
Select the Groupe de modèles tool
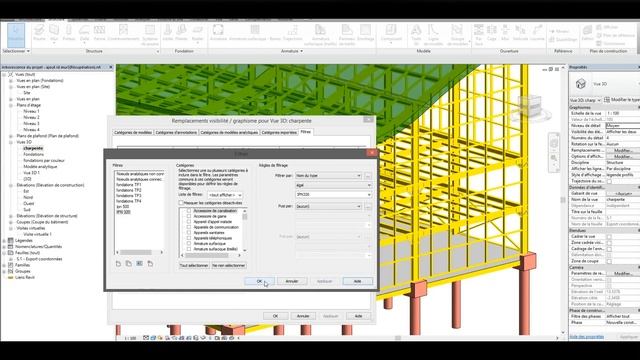457,35
